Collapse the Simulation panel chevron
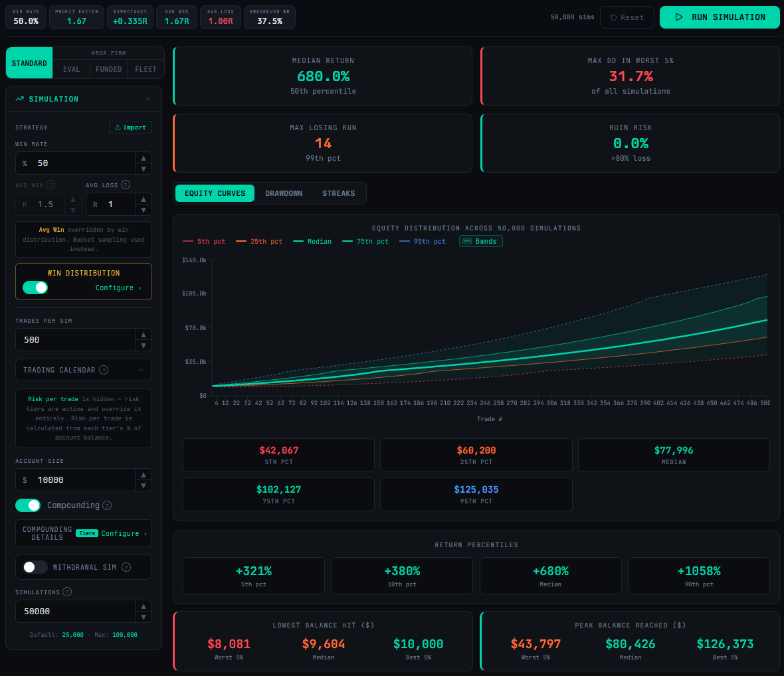This screenshot has width=784, height=676. [148, 99]
